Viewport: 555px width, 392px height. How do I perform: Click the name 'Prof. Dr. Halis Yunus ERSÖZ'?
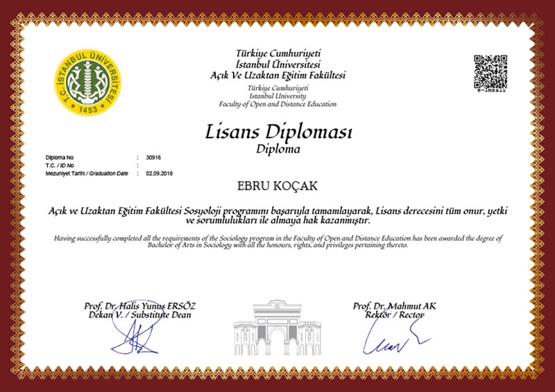[140, 306]
